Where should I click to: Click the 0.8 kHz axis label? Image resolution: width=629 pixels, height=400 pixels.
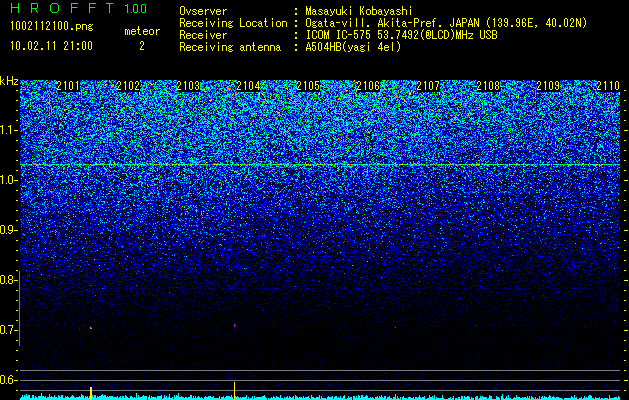coord(8,280)
